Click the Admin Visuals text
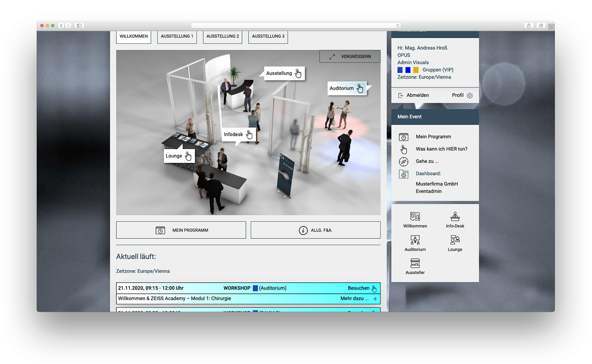Image resolution: width=592 pixels, height=364 pixels. [413, 63]
